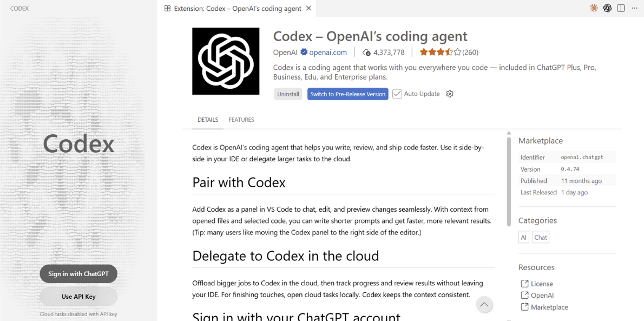The width and height of the screenshot is (644, 321).
Task: Open Codex via the OpenAI icon in the title bar
Action: 607,8
